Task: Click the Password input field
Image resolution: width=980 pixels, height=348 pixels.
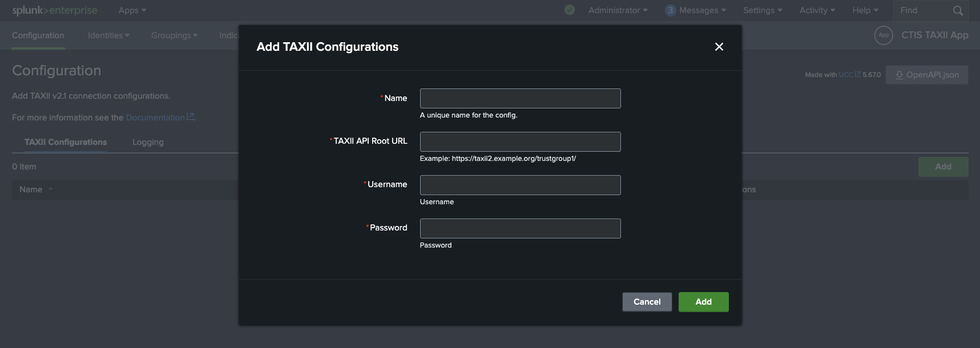Action: (520, 228)
